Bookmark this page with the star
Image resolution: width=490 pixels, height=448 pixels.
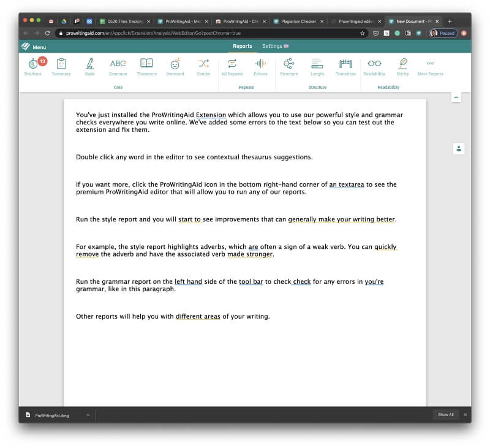pos(362,33)
